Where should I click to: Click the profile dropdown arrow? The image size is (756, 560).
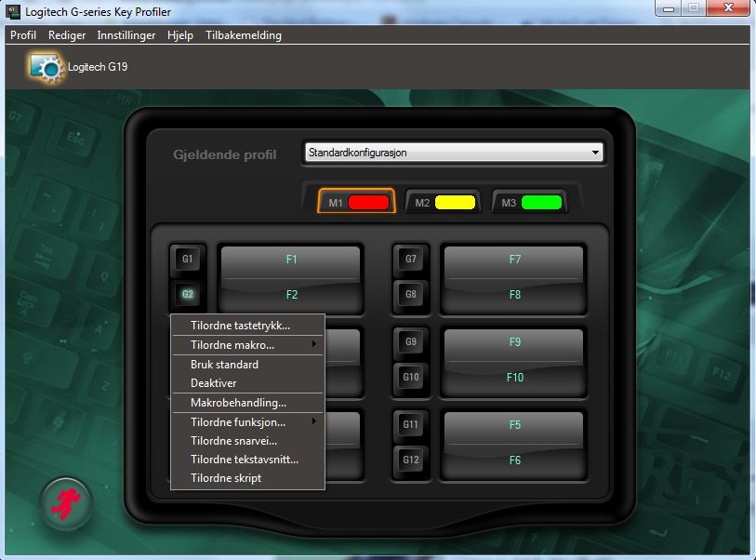[x=595, y=153]
